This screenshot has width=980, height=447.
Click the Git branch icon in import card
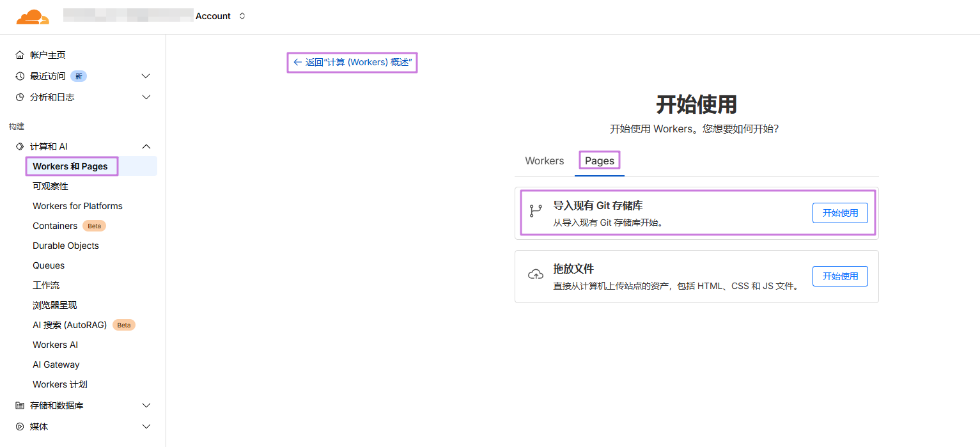[536, 212]
